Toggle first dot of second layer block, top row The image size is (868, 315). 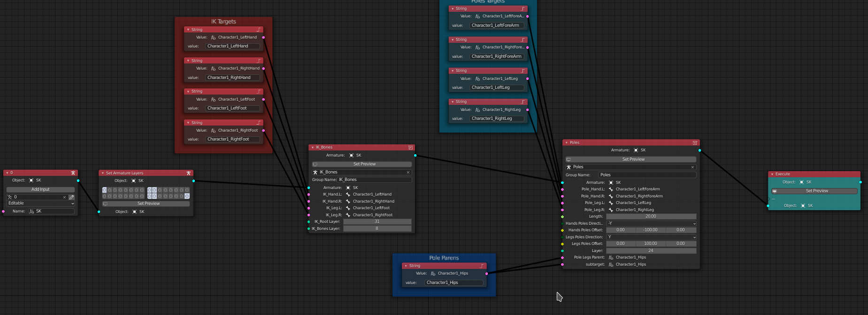point(149,190)
